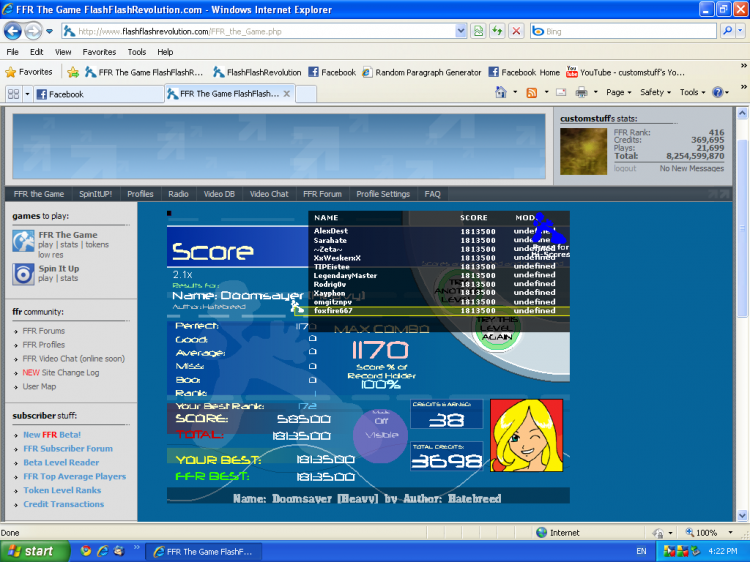Open the Tools menu in menu bar
Image resolution: width=750 pixels, height=562 pixels.
pos(136,52)
